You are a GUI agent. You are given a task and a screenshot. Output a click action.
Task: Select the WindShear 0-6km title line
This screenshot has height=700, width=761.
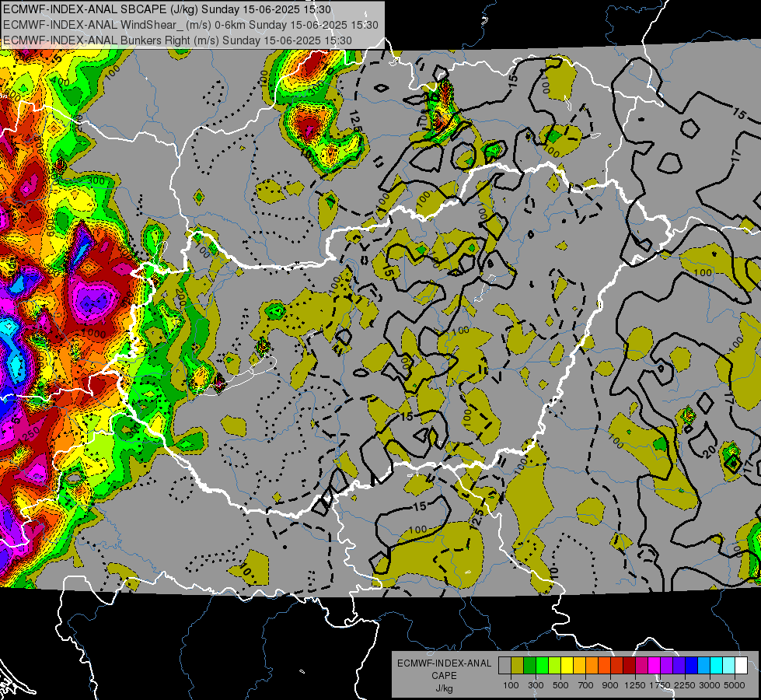click(190, 25)
